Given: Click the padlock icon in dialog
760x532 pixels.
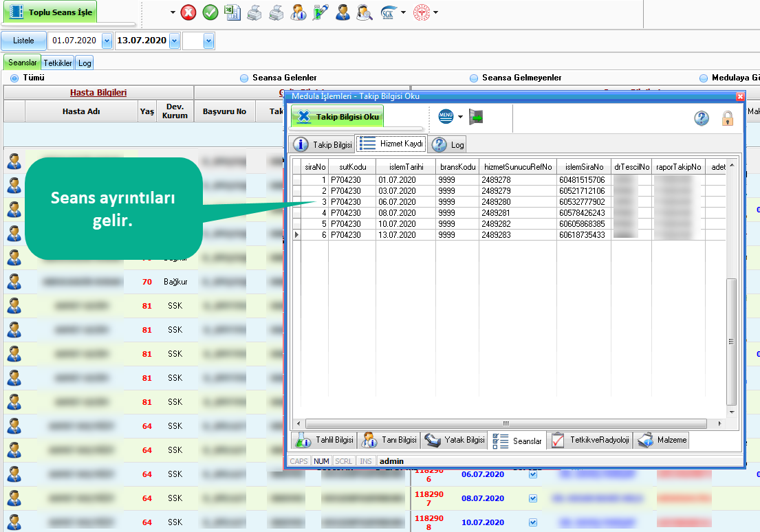Looking at the screenshot, I should [x=728, y=118].
